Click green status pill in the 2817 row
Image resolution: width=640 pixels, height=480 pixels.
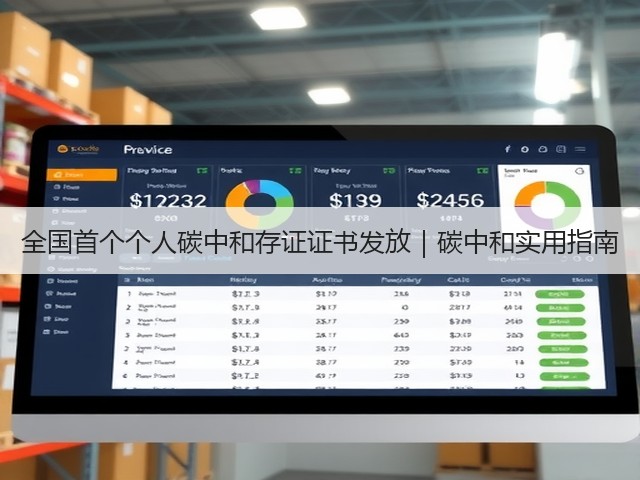(x=560, y=308)
